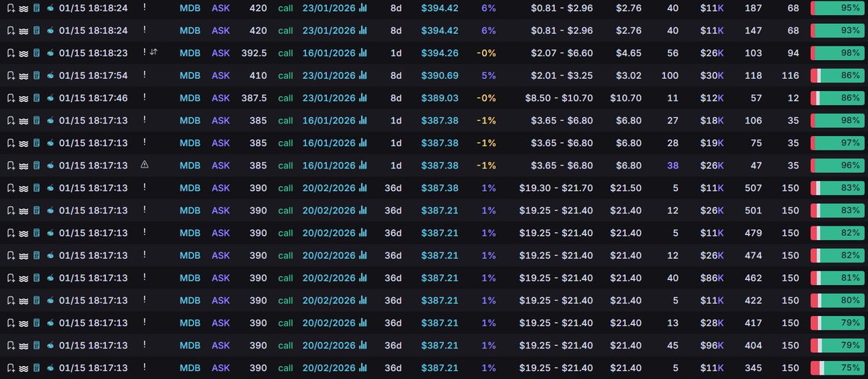
Task: Click whale icon on 18:17:54 row
Action: (50, 76)
